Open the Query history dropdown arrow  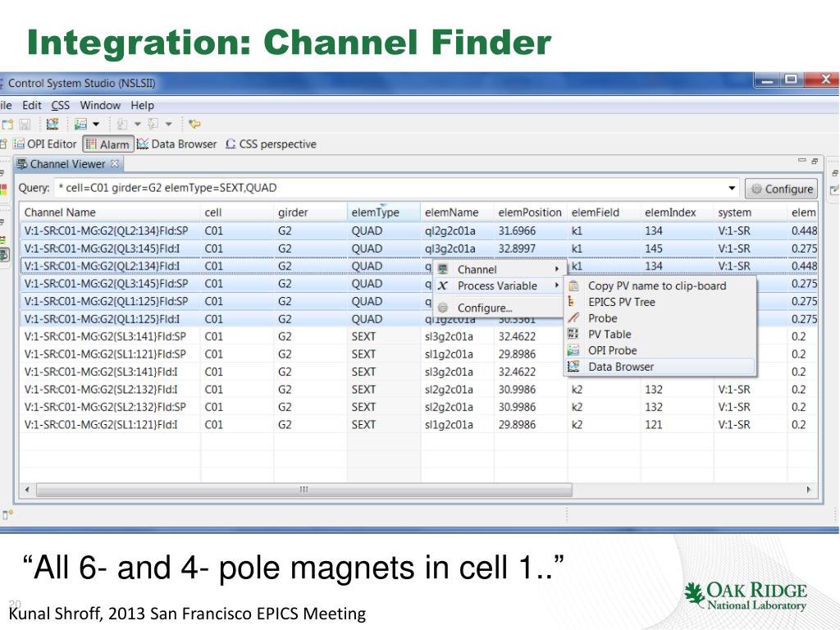pos(732,188)
